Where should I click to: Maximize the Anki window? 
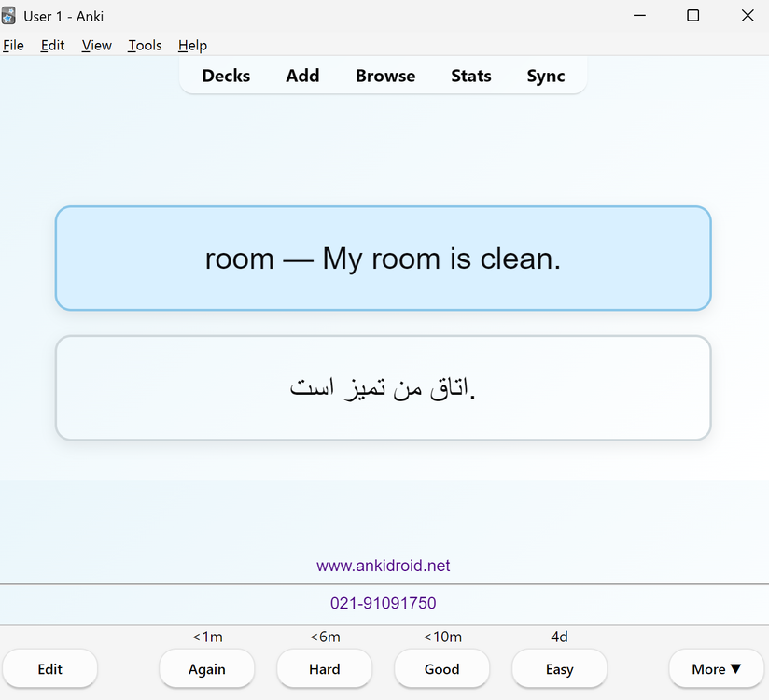click(x=693, y=16)
